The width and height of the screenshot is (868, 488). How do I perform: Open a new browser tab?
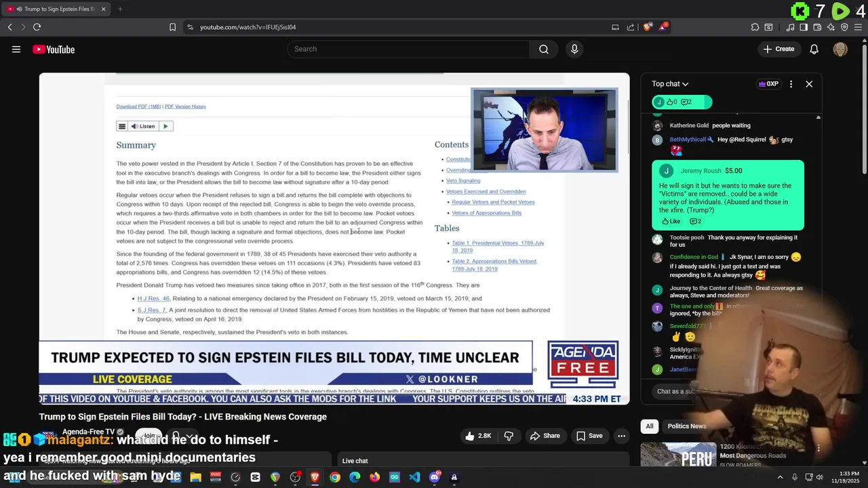120,9
